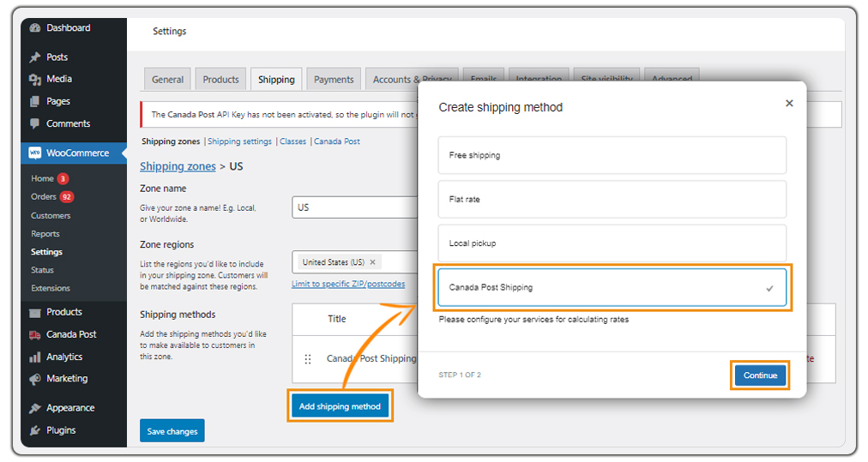The image size is (868, 462).
Task: Select Flat rate option
Action: click(x=612, y=199)
